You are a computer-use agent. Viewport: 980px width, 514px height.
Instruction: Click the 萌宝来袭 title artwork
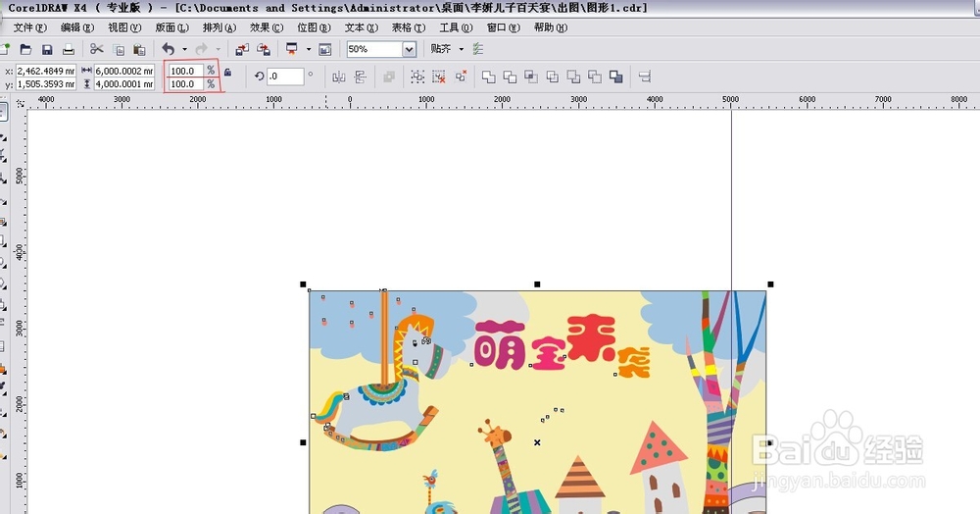point(563,345)
